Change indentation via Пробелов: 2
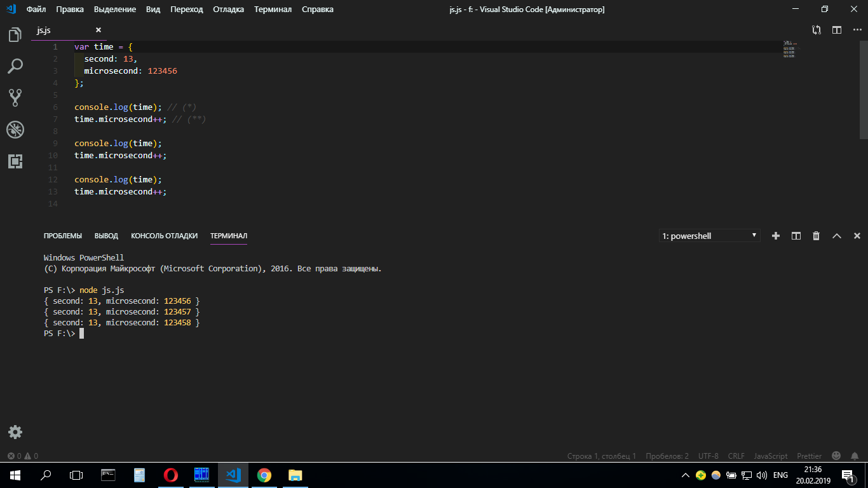 click(667, 456)
